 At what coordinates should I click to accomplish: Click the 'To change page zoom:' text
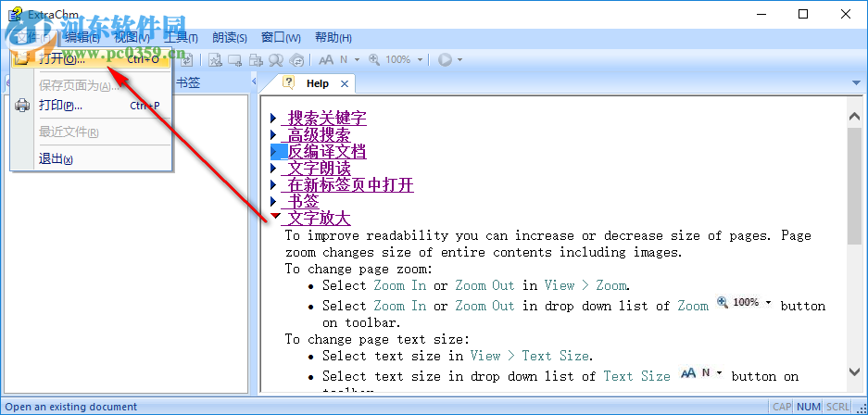click(359, 269)
